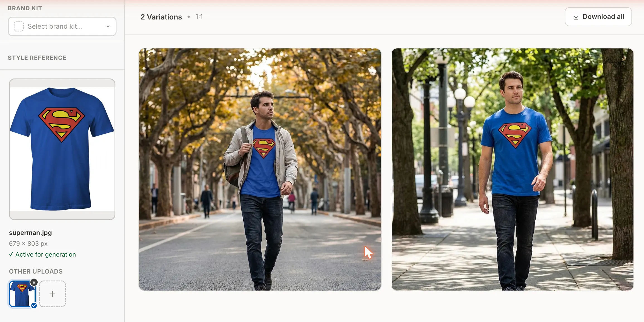The width and height of the screenshot is (644, 322).
Task: Click the BRAND KIT section label
Action: click(25, 8)
